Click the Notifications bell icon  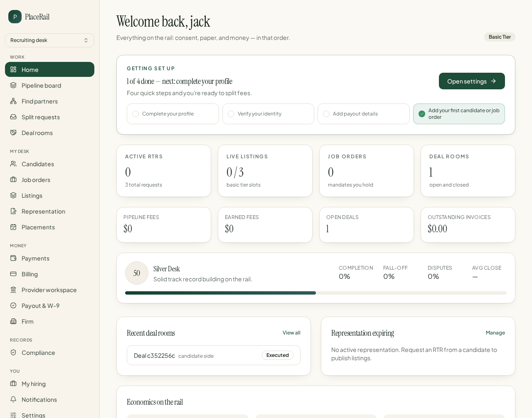(x=13, y=399)
